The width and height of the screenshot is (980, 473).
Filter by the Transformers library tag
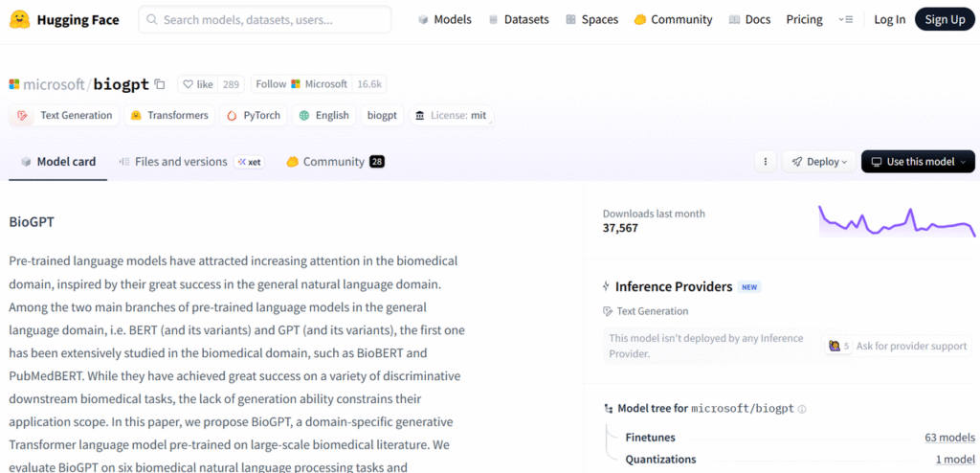168,115
